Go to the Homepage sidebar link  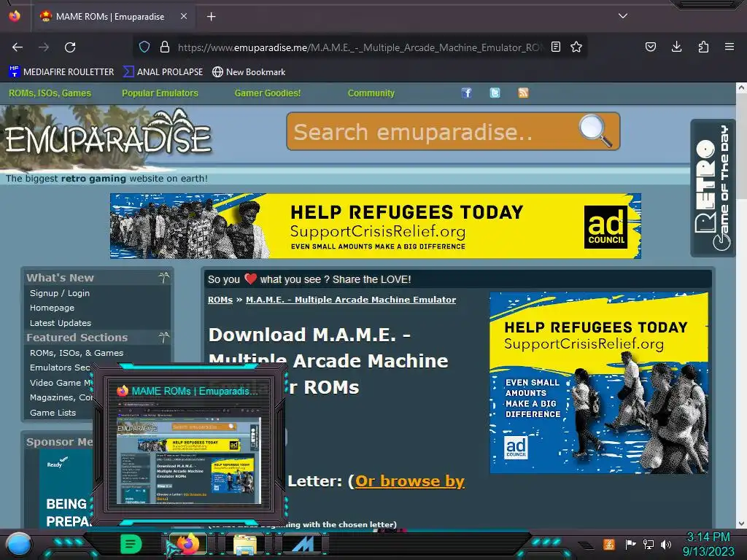pyautogui.click(x=52, y=308)
